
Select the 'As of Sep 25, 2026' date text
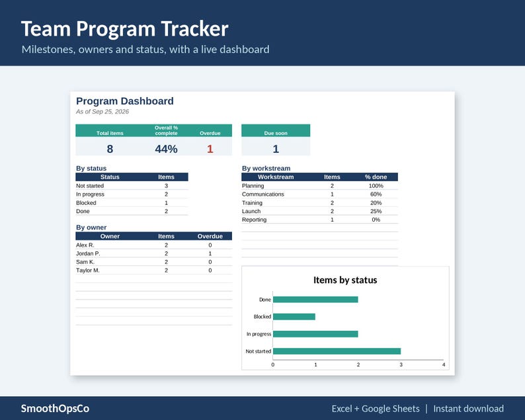(x=102, y=112)
